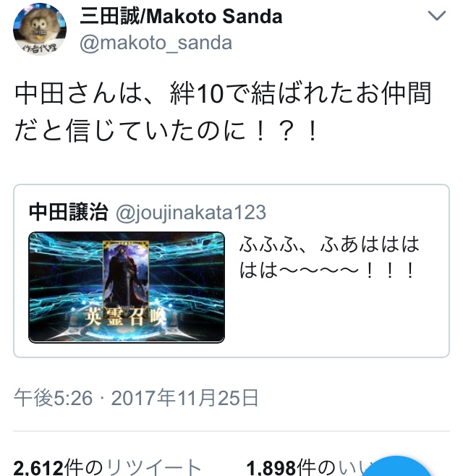Tap the 作者代理 label on avatar
The image size is (463, 476).
click(x=40, y=48)
